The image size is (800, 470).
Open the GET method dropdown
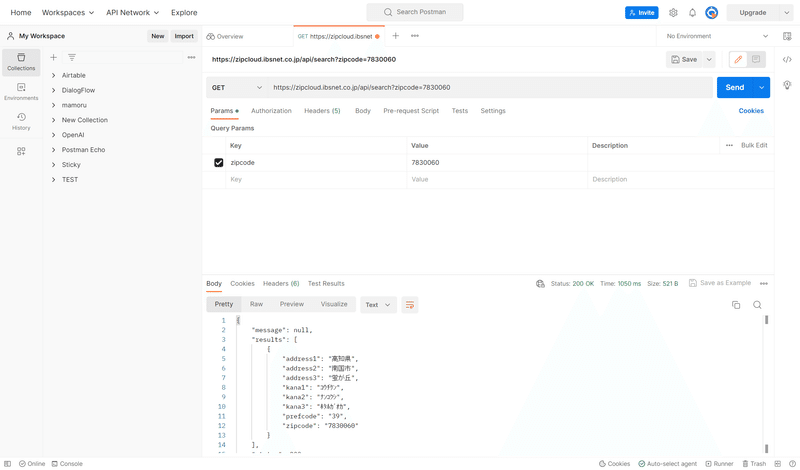click(237, 87)
